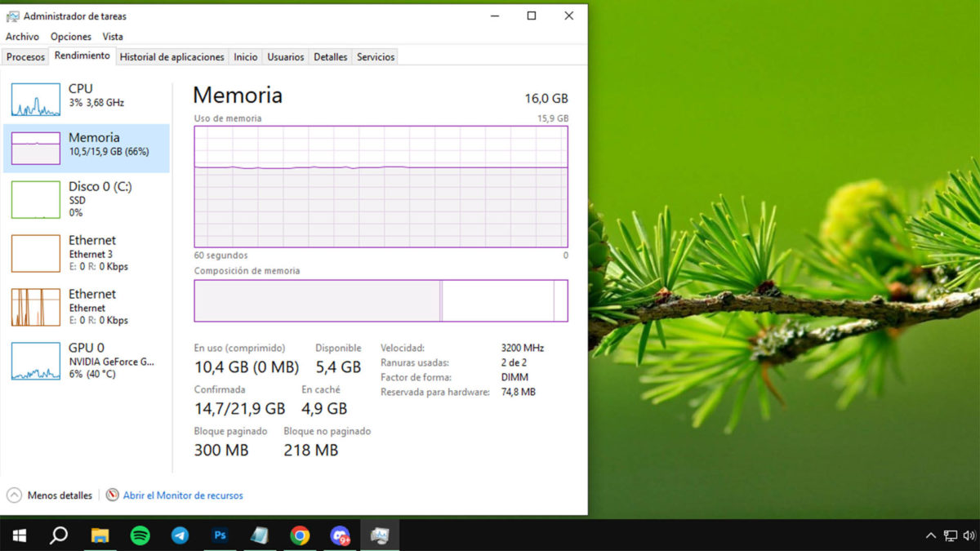Open the Detalles tab
Viewport: 980px width, 551px height.
(331, 57)
